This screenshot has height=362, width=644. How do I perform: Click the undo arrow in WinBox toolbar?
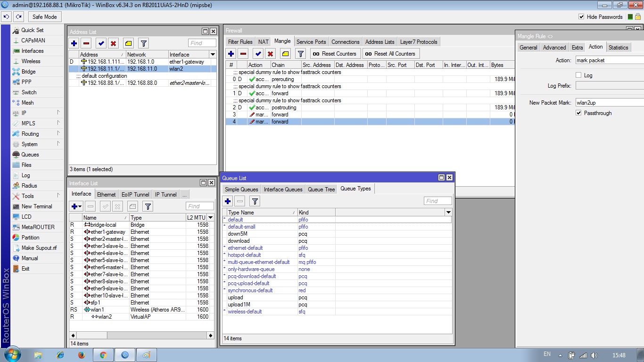[x=6, y=16]
